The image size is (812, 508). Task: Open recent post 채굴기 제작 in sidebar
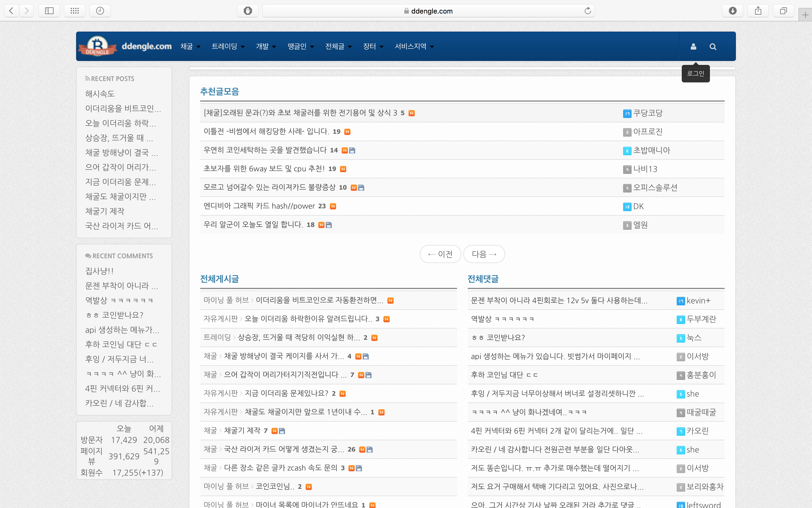pyautogui.click(x=105, y=211)
